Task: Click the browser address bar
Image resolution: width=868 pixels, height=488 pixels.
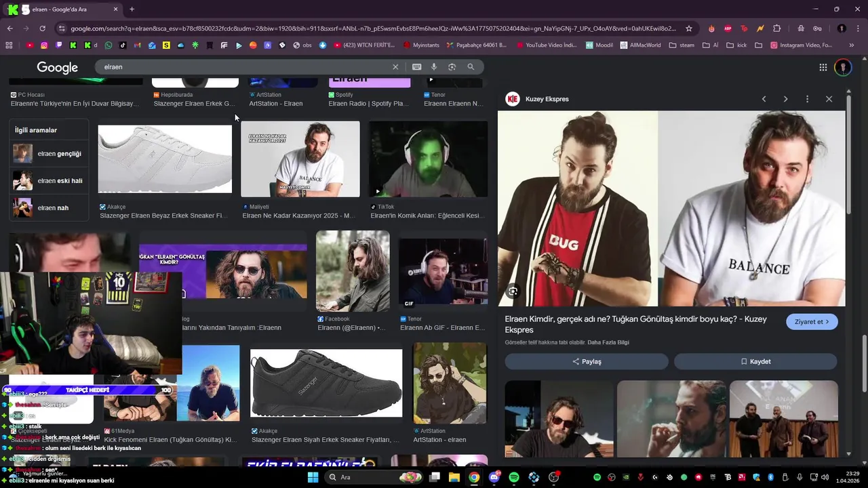Action: [x=373, y=28]
